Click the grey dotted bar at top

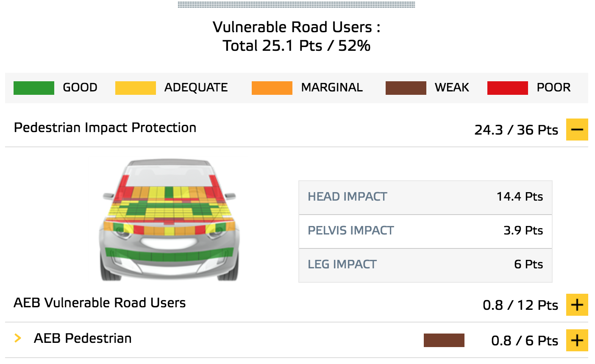(x=297, y=5)
